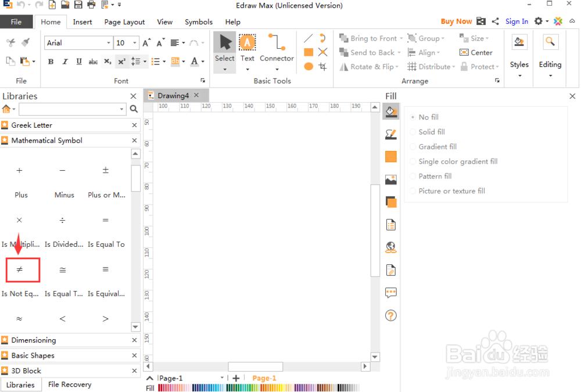Viewport: 581px width, 392px height.
Task: Open the File menu
Action: 16,22
